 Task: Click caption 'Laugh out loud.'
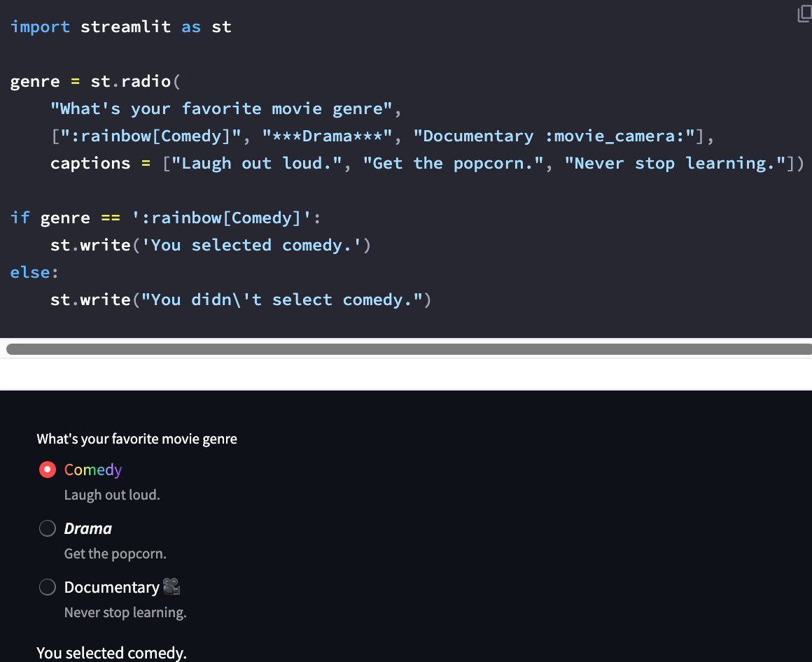click(112, 495)
